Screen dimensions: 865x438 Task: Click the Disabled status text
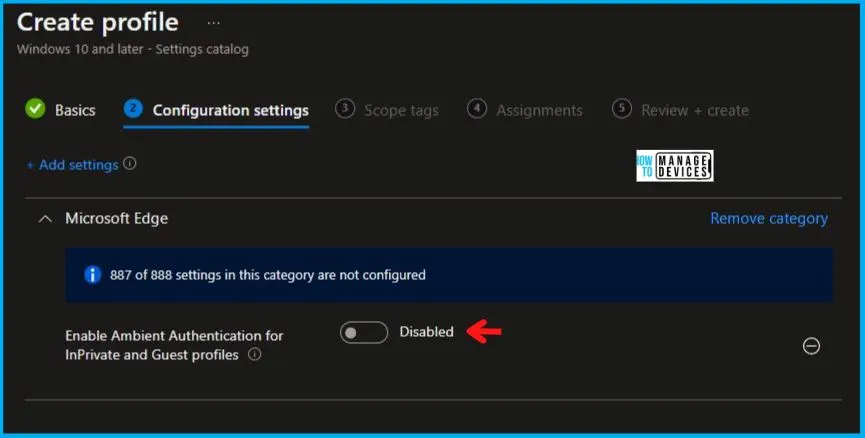426,332
